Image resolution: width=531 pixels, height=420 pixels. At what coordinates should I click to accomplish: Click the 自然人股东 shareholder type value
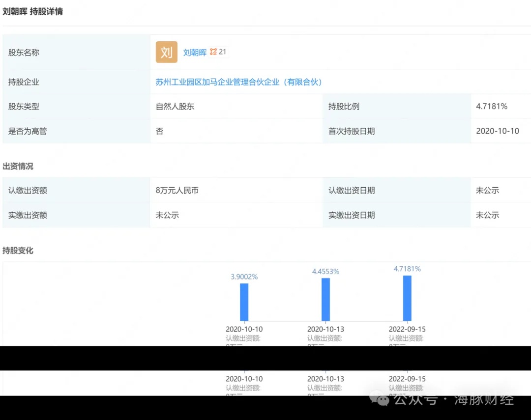pos(175,107)
